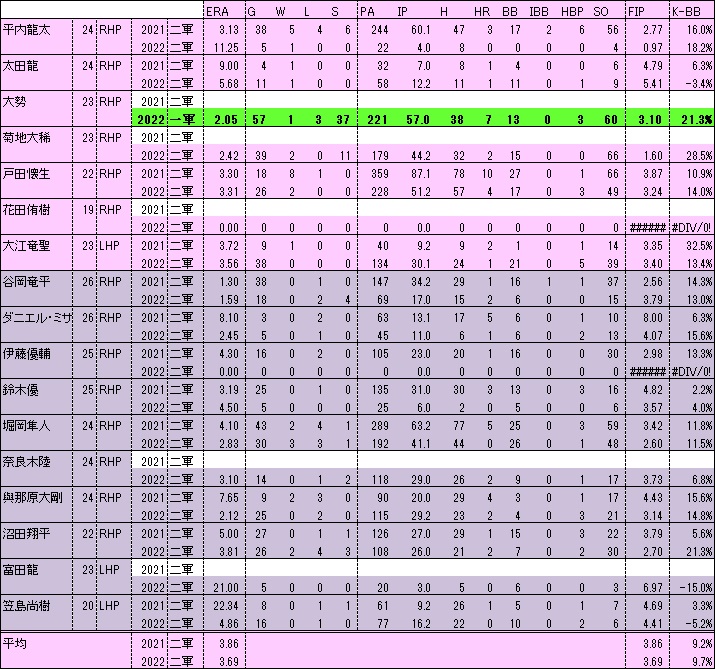Click the FIP column header
The image size is (715, 669).
click(x=636, y=12)
